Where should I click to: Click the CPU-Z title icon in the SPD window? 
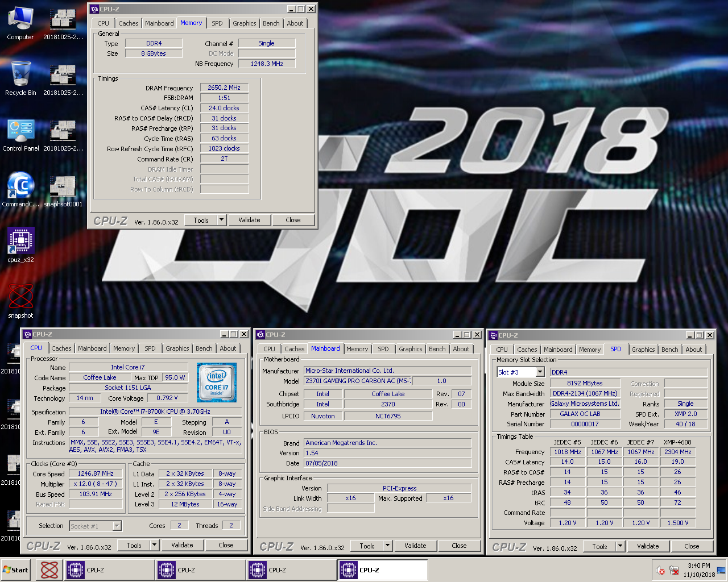(493, 335)
